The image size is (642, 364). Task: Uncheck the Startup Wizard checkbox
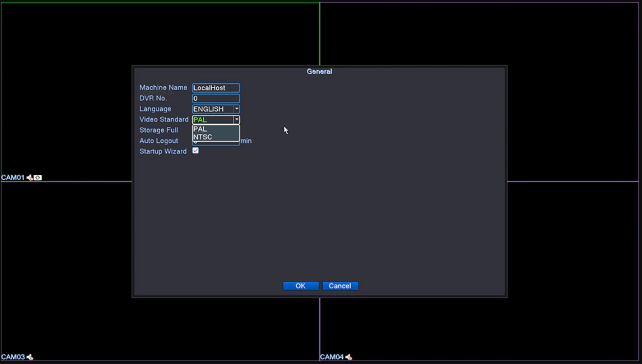[196, 151]
